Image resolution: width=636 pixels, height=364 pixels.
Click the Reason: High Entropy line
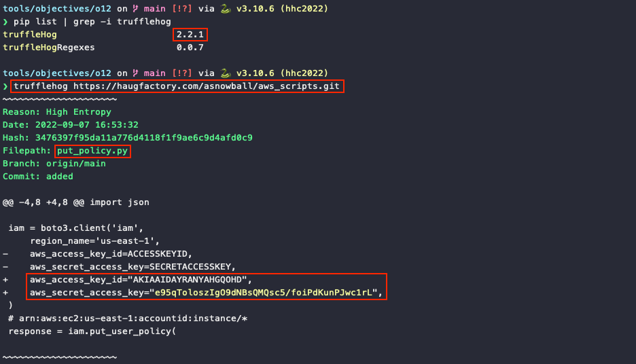pos(57,112)
